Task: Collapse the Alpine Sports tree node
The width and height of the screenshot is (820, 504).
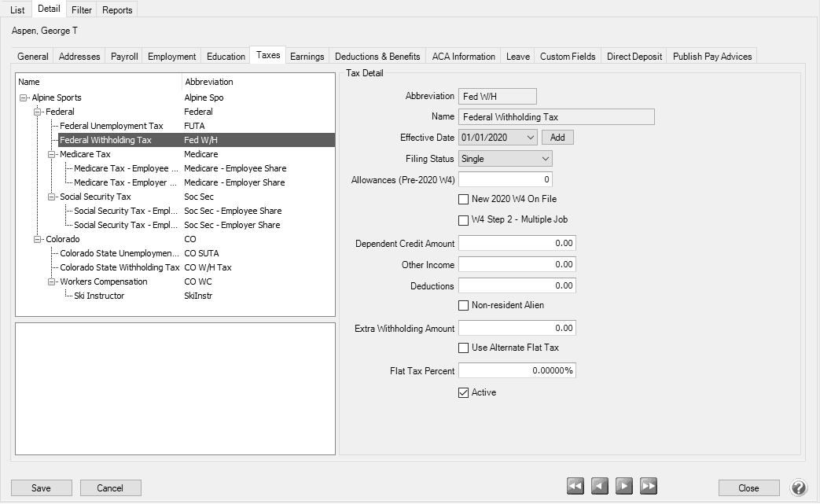Action: [x=23, y=97]
